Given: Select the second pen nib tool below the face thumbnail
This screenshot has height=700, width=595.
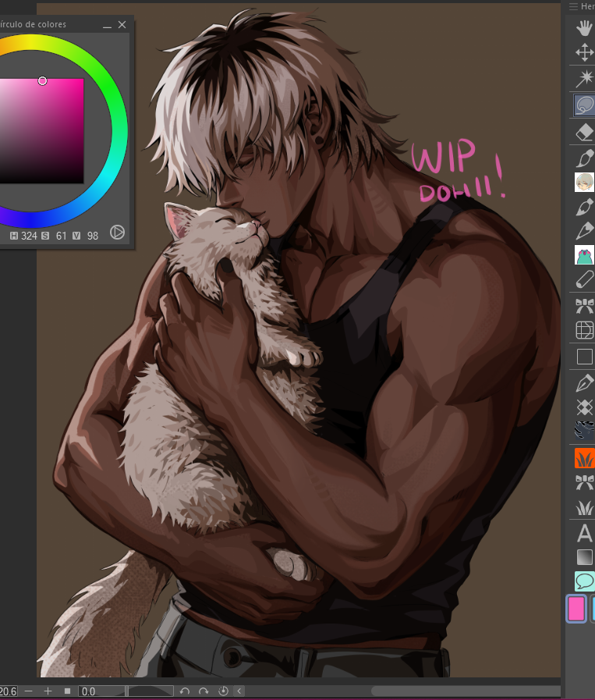Looking at the screenshot, I should tap(584, 207).
